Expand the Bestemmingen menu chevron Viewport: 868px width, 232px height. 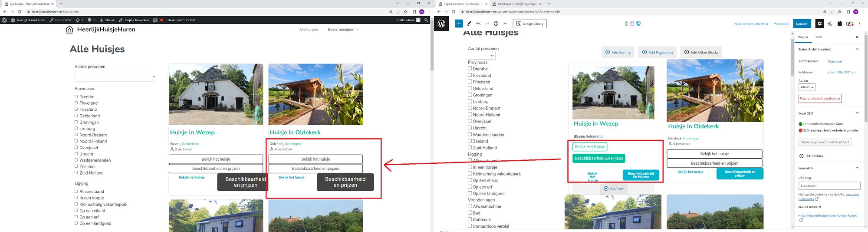coord(357,30)
